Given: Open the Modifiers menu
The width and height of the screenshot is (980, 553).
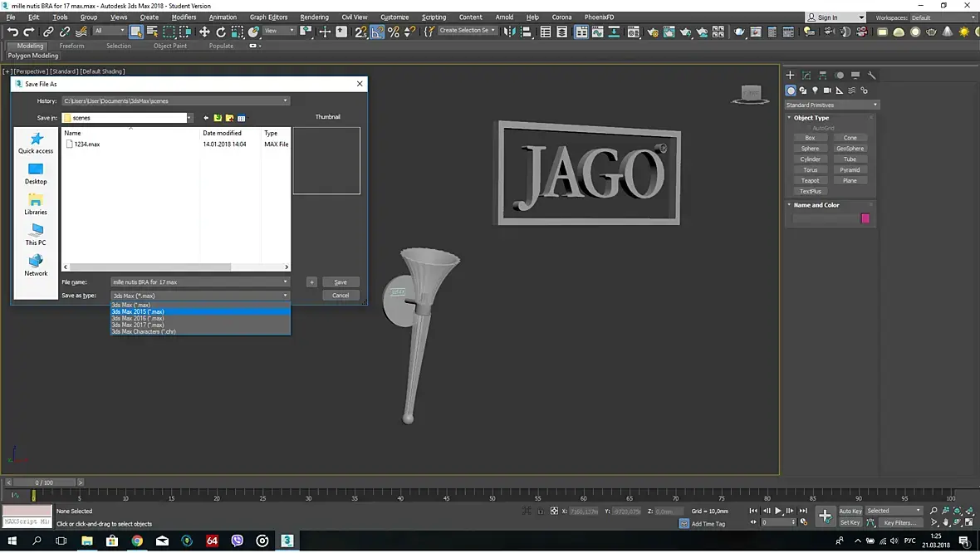Looking at the screenshot, I should point(184,17).
